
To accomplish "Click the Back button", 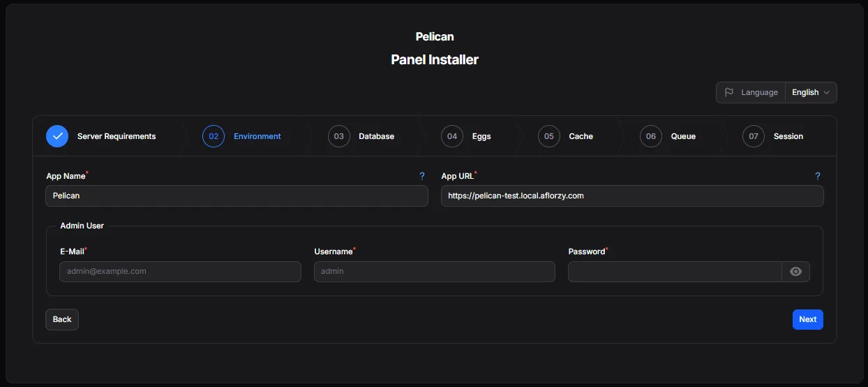I will 62,319.
